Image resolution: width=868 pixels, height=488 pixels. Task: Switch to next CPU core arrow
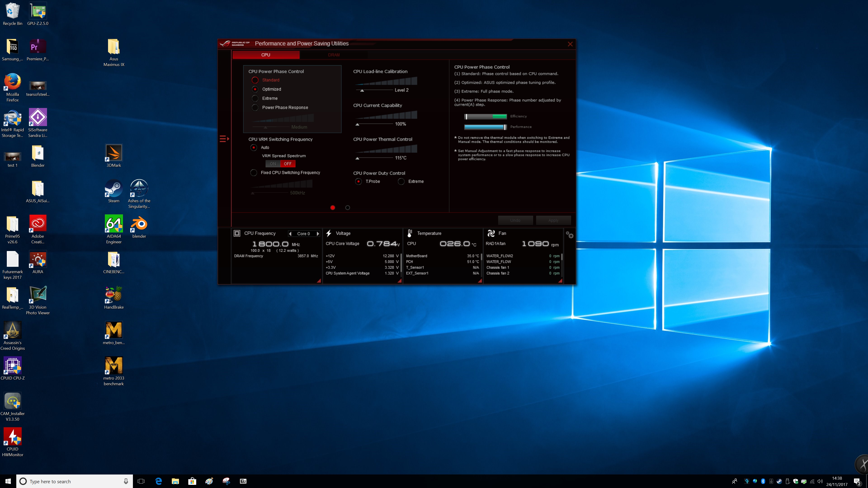pyautogui.click(x=318, y=234)
